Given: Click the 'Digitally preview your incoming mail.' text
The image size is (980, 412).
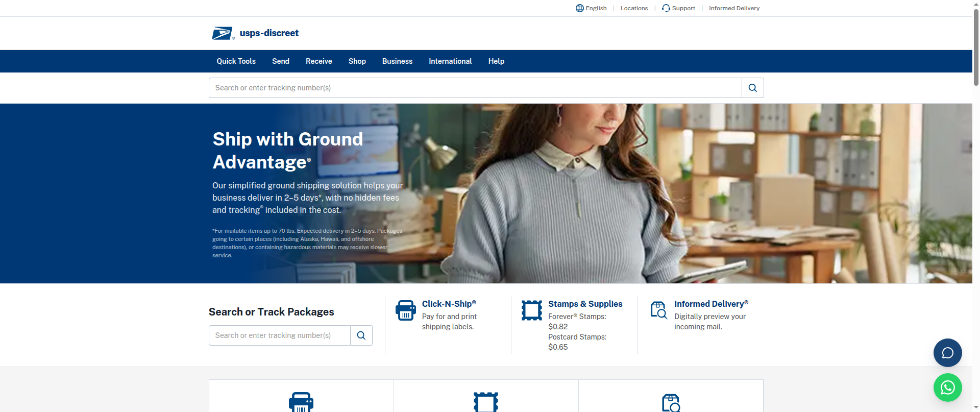Looking at the screenshot, I should [710, 322].
